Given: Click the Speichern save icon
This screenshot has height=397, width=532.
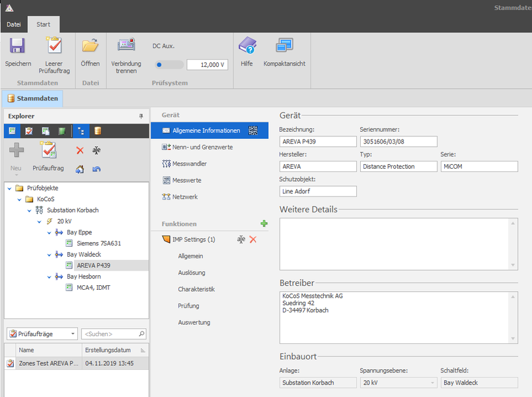Looking at the screenshot, I should pos(17,46).
